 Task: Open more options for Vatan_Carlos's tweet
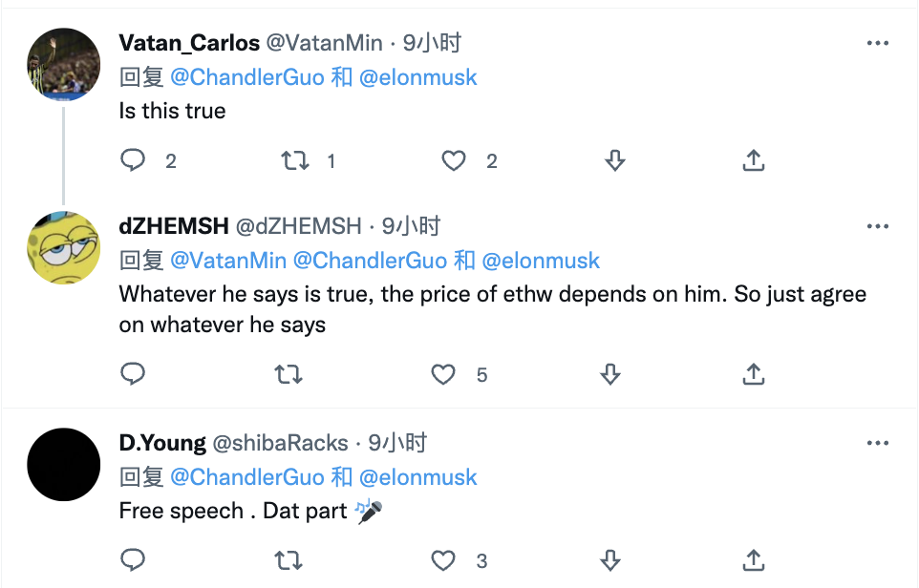click(877, 43)
